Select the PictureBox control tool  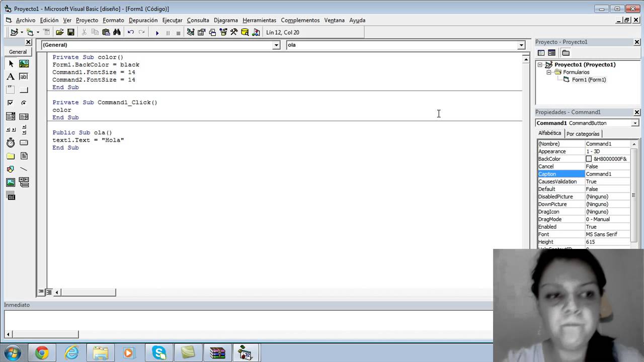pyautogui.click(x=24, y=63)
